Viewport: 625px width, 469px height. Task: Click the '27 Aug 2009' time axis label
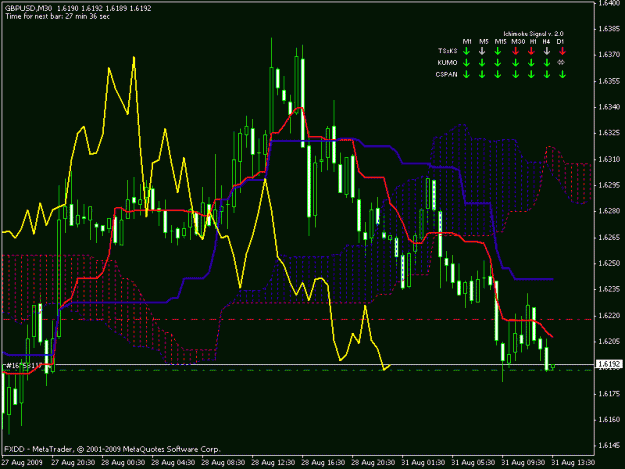[22, 463]
